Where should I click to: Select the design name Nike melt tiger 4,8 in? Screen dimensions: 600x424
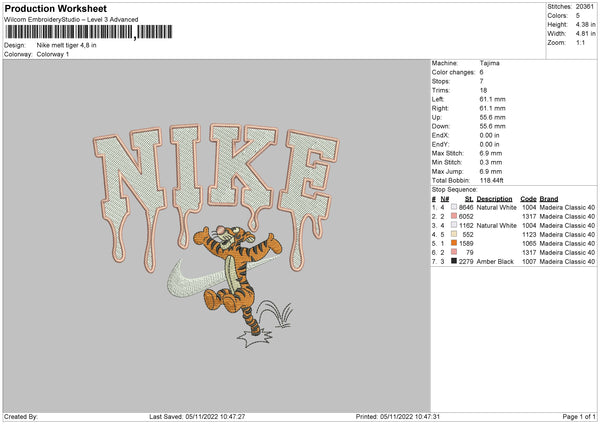67,45
